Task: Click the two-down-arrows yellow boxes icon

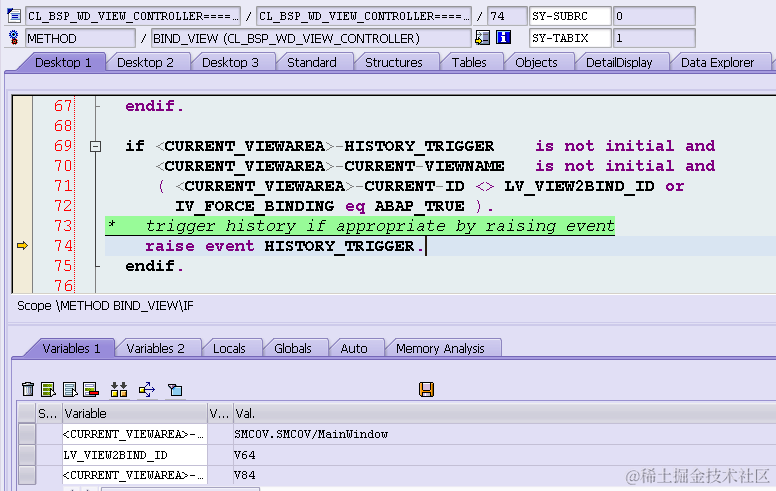Action: [x=119, y=390]
